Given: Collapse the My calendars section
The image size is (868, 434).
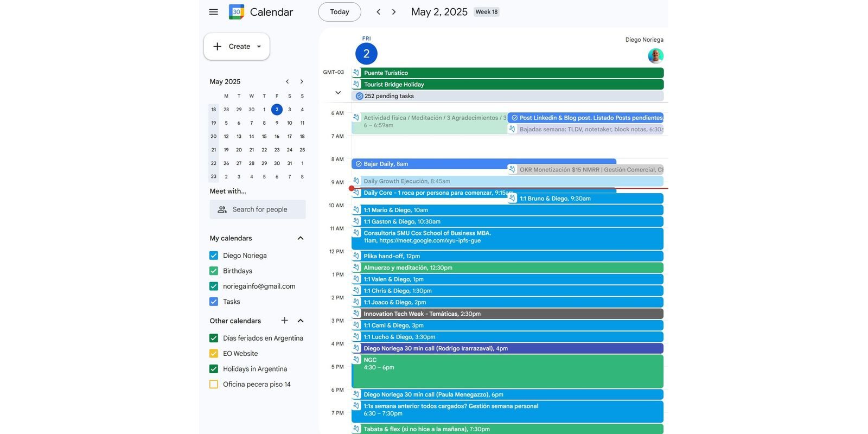Looking at the screenshot, I should click(x=301, y=238).
